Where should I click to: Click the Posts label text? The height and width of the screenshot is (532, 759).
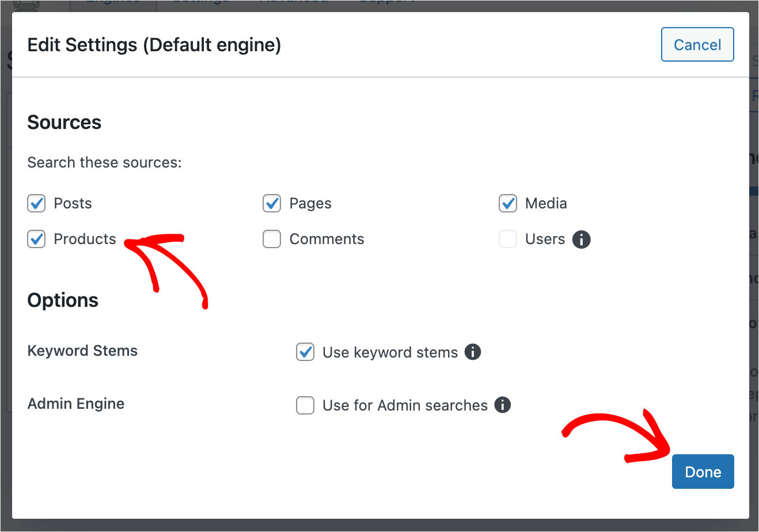tap(73, 203)
